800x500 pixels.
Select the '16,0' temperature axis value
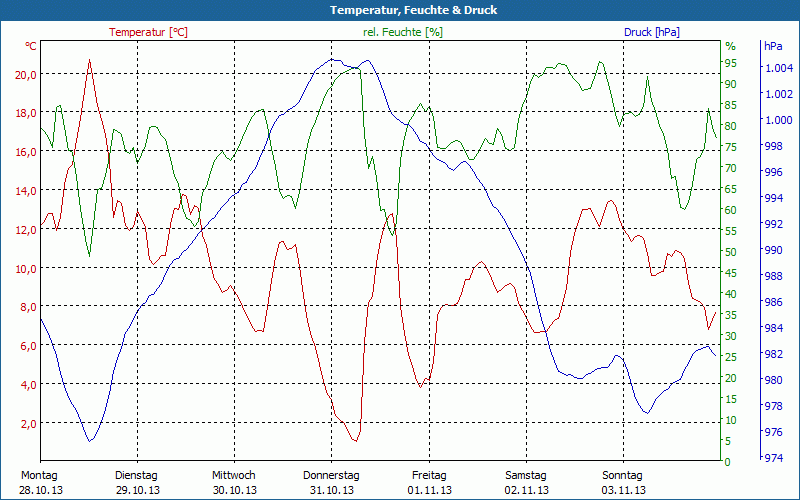[26, 152]
